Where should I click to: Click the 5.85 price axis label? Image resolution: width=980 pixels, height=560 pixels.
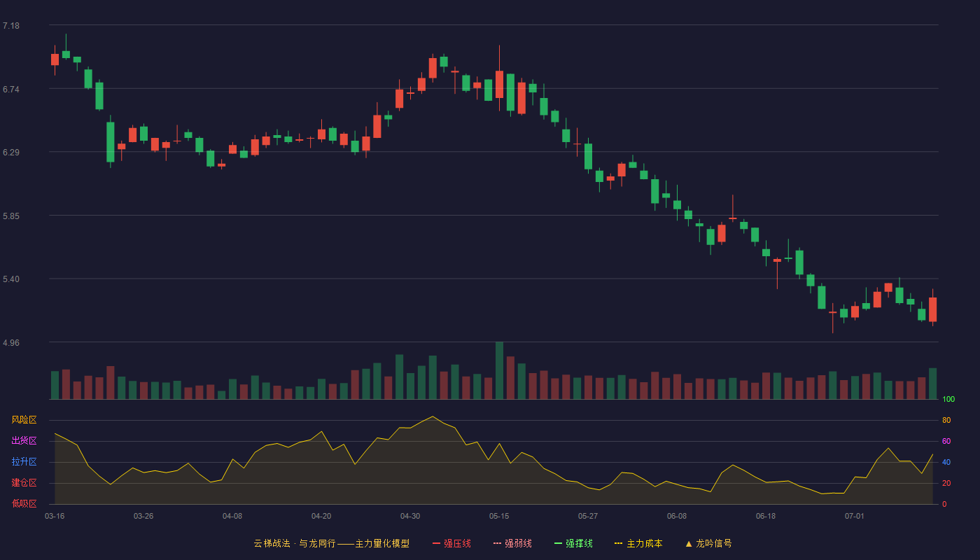11,216
